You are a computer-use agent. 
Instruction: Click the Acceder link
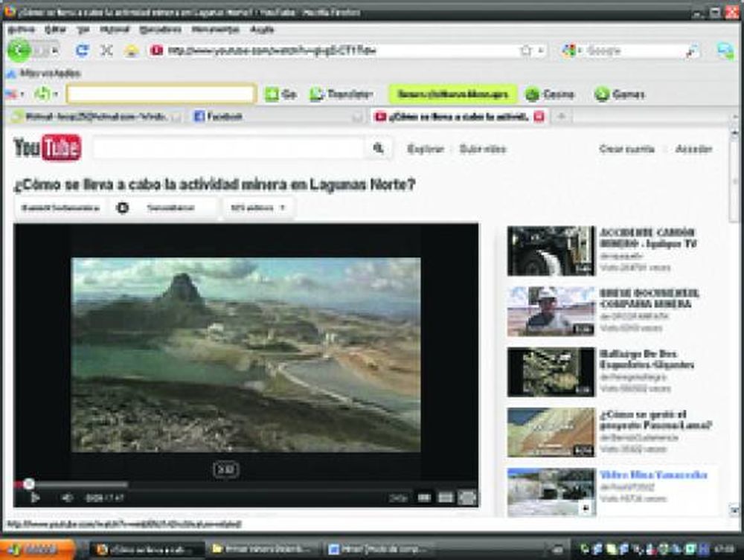tap(696, 149)
